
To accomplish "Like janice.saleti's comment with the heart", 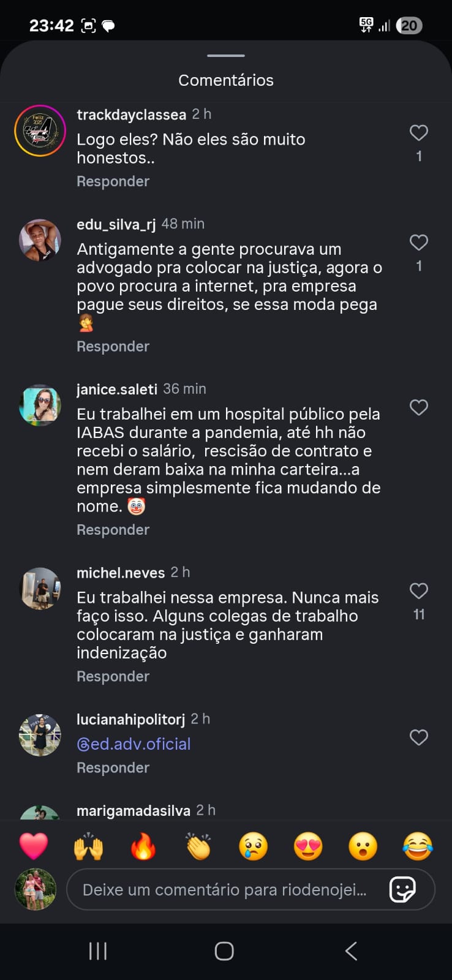I will coord(418,407).
